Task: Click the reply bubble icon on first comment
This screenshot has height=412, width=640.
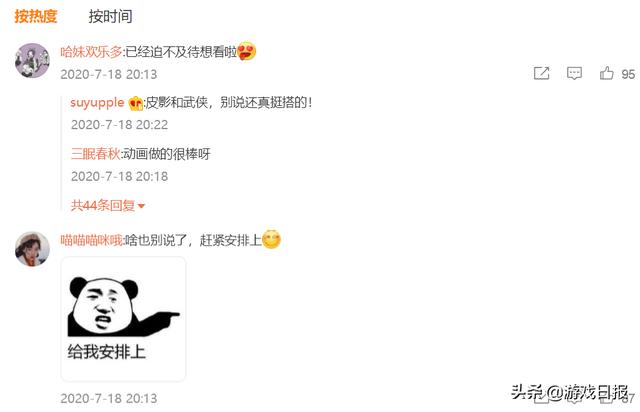Action: tap(574, 73)
